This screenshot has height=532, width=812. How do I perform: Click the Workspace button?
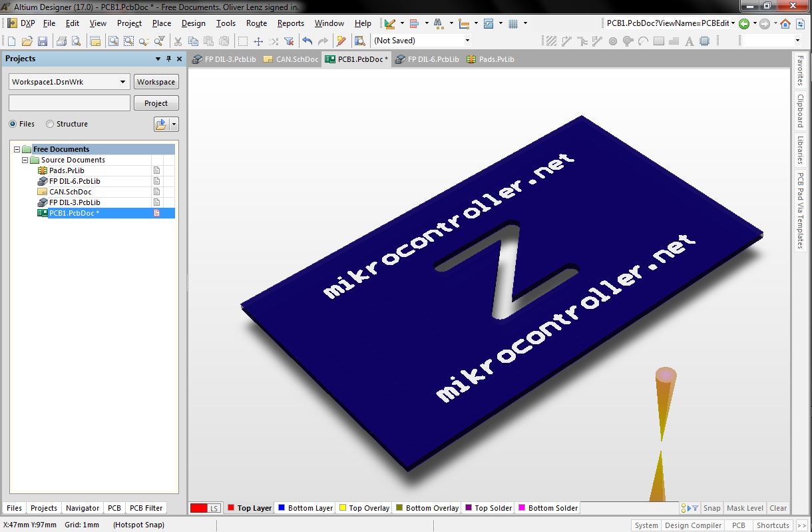(x=156, y=82)
